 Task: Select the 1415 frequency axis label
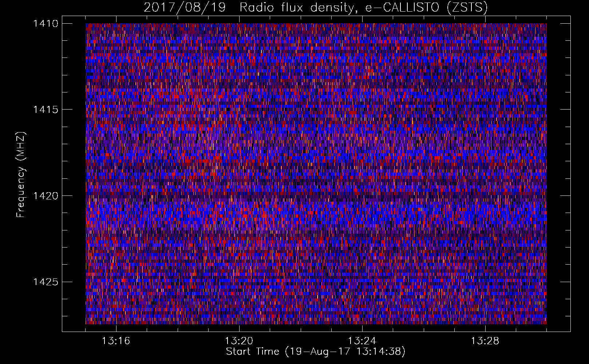[46, 110]
